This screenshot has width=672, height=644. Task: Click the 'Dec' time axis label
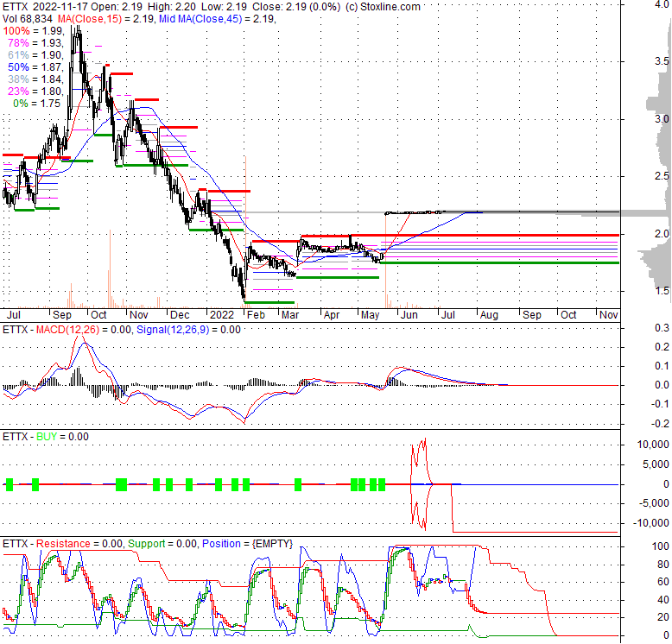point(180,315)
